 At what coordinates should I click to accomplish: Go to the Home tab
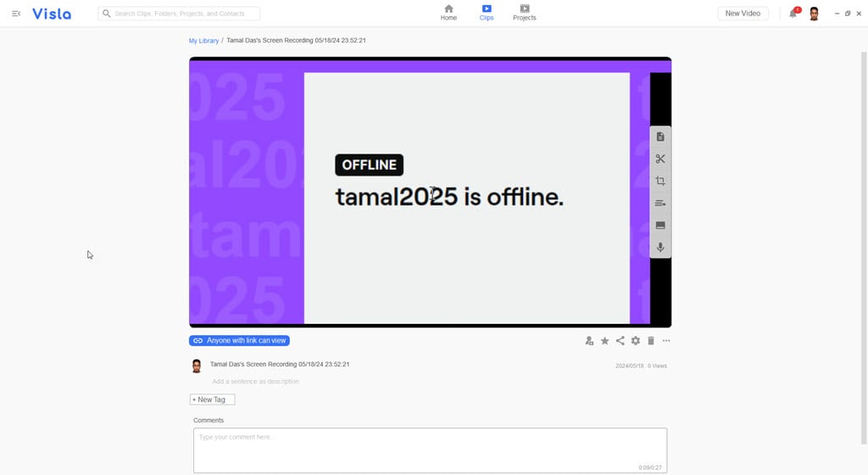pos(448,13)
